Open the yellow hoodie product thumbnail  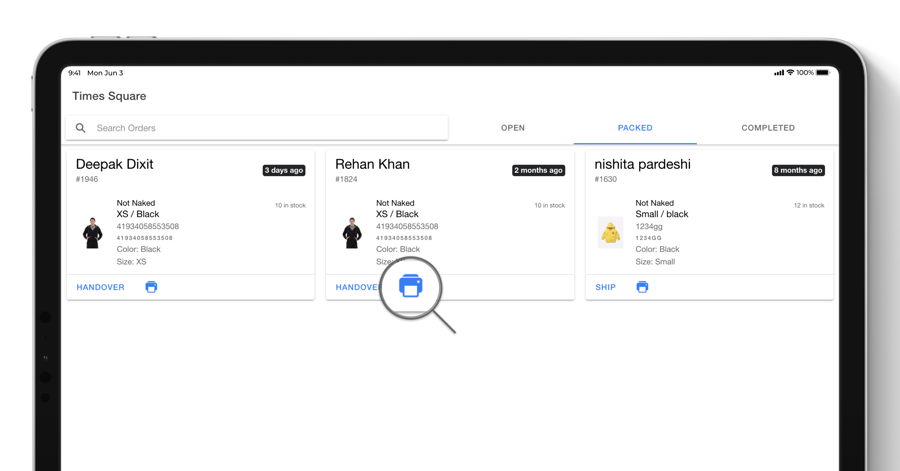[x=610, y=233]
